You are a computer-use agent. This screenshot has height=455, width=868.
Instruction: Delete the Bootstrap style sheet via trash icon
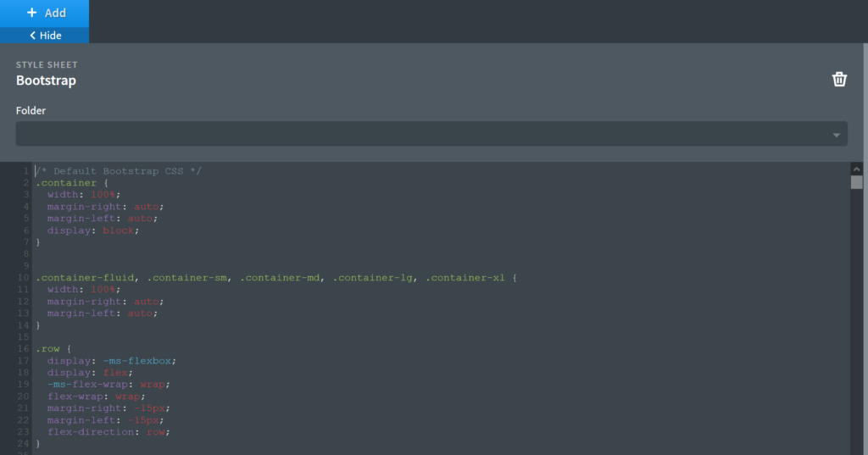pos(839,79)
